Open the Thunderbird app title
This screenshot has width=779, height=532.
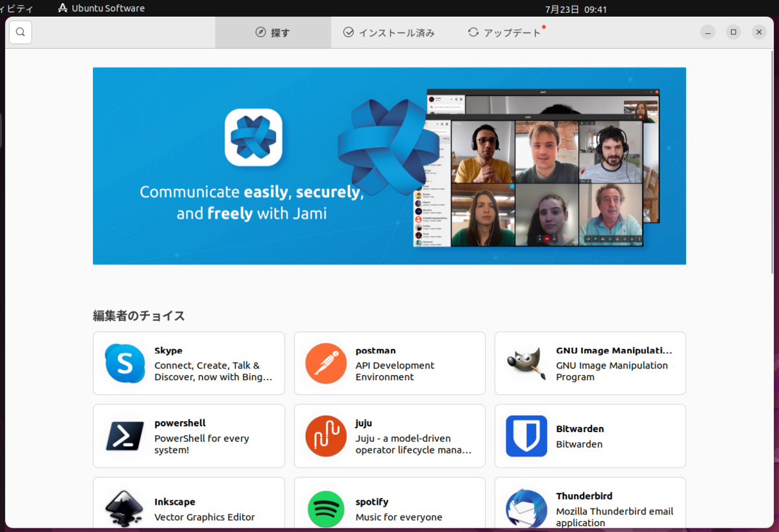(584, 496)
